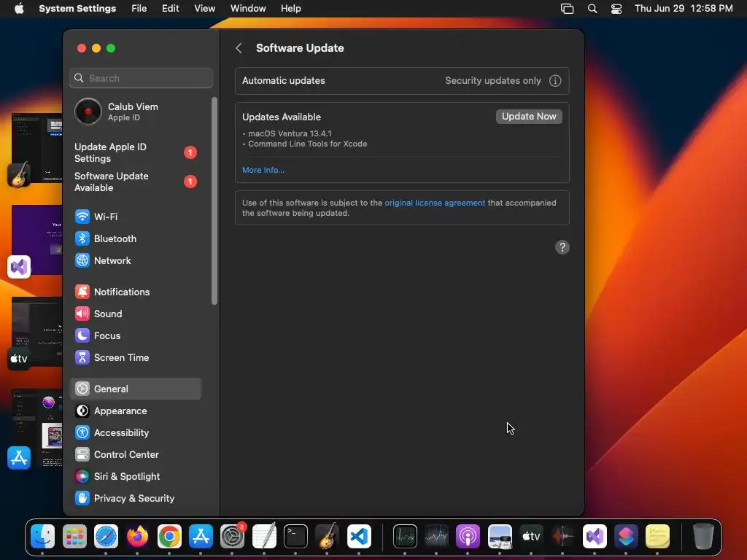Open Privacy & Security settings

(x=135, y=498)
